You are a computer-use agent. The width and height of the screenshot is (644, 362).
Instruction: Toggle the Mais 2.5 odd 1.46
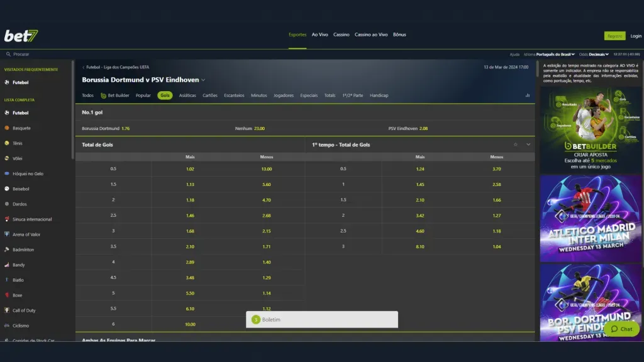point(190,215)
